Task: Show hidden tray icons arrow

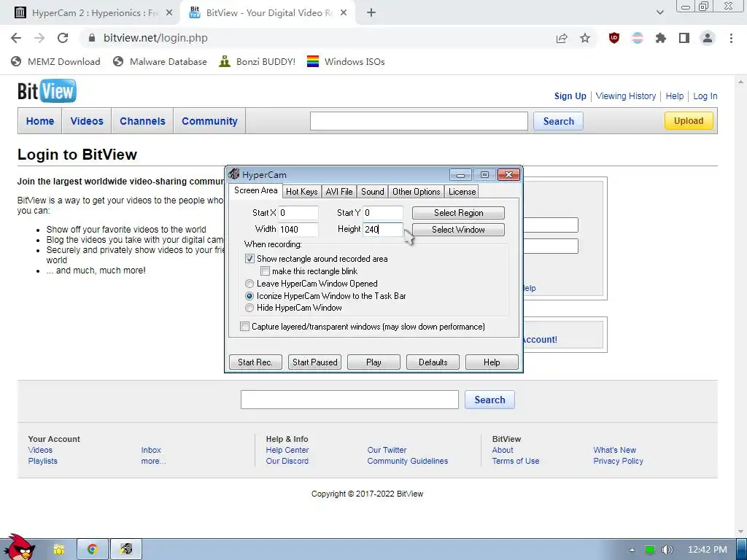Action: click(x=632, y=550)
